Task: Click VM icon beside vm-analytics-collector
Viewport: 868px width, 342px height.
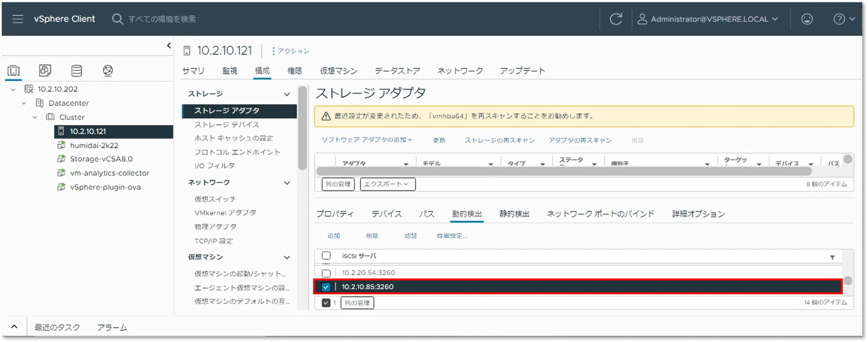Action: pos(61,173)
